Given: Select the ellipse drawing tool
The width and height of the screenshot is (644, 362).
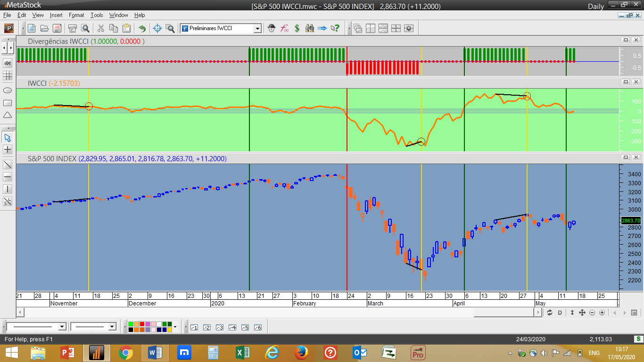Looking at the screenshot, I should click(x=8, y=90).
